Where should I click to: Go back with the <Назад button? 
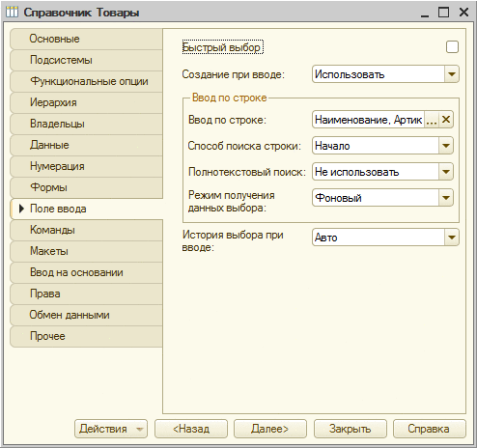[191, 429]
